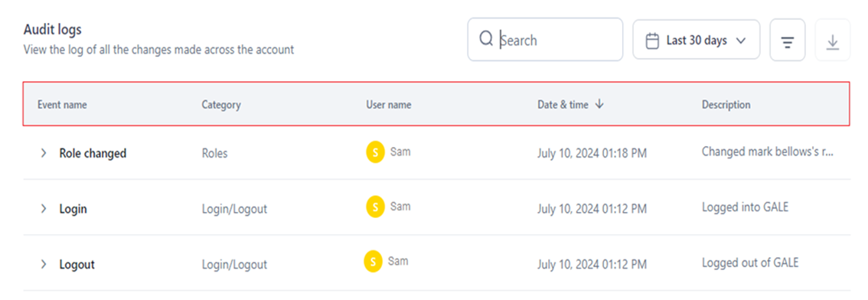This screenshot has width=868, height=300.
Task: Click the User name column header
Action: click(x=389, y=105)
